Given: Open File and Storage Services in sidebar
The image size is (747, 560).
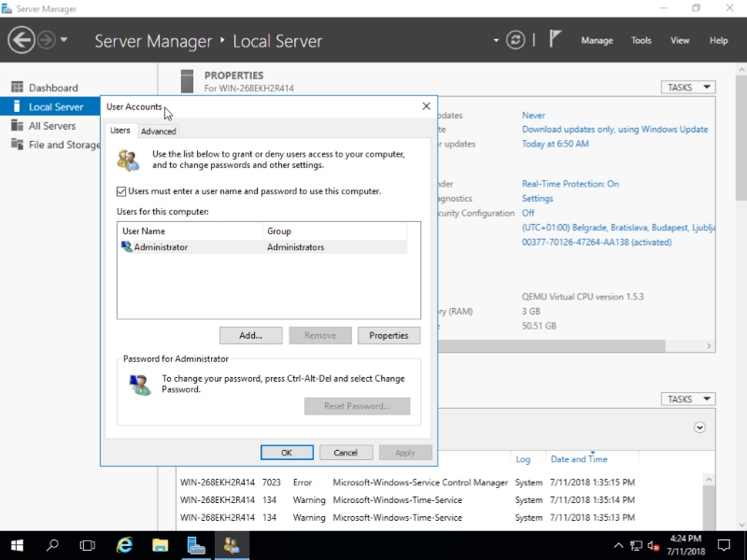Looking at the screenshot, I should pyautogui.click(x=64, y=145).
